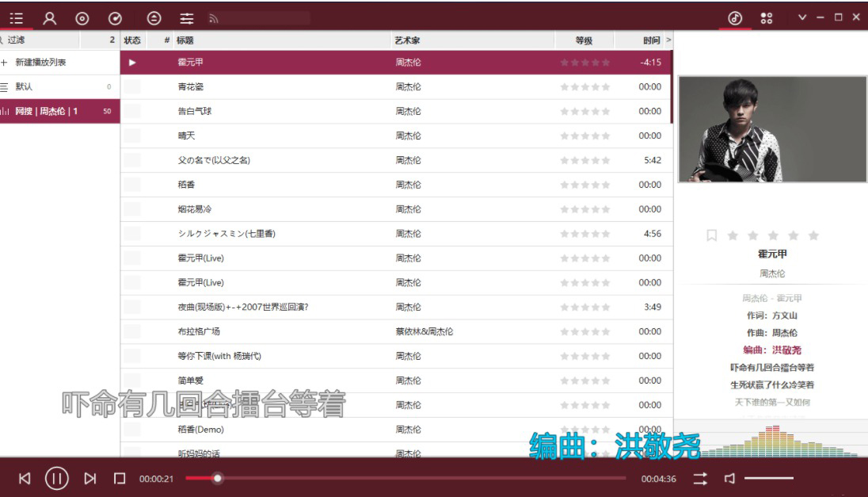Expand the title bar dropdown chevron
The width and height of the screenshot is (868, 497).
point(802,17)
